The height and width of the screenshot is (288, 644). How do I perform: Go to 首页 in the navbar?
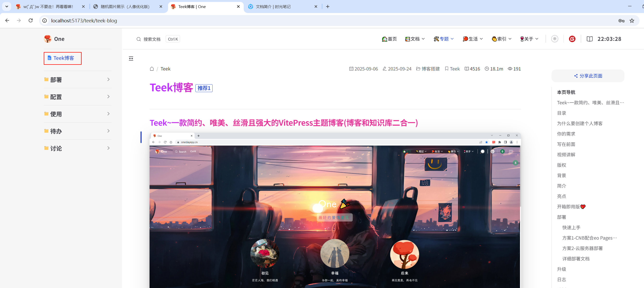[389, 39]
